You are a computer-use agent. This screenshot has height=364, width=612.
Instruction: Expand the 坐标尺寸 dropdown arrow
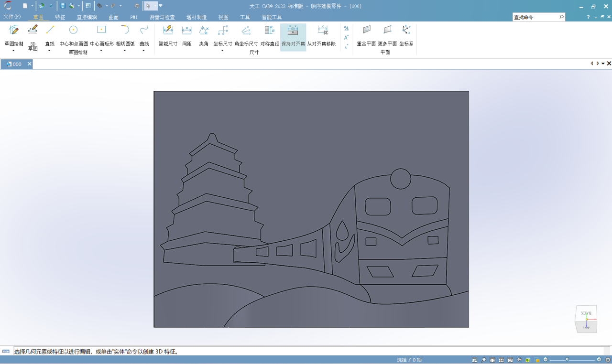pos(222,50)
